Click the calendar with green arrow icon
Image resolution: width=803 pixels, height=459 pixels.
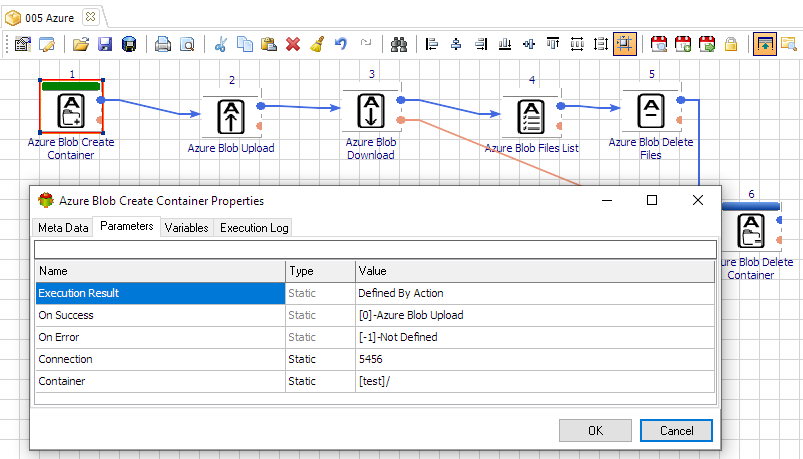[x=707, y=44]
